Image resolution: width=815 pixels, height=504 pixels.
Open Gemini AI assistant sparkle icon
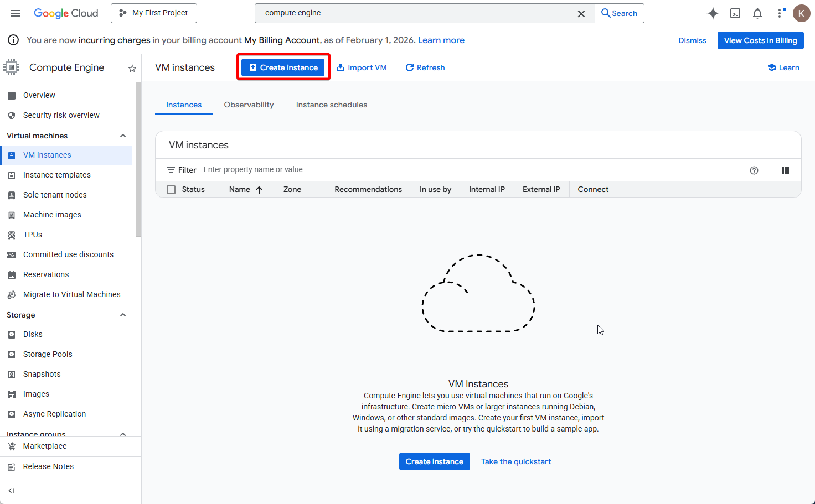pos(713,13)
